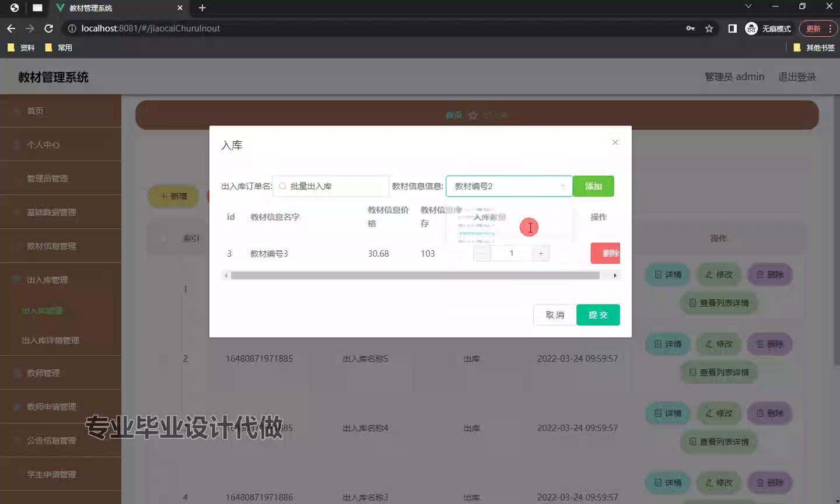
Task: Increase 入库数量 with the plus stepper
Action: coord(541,253)
